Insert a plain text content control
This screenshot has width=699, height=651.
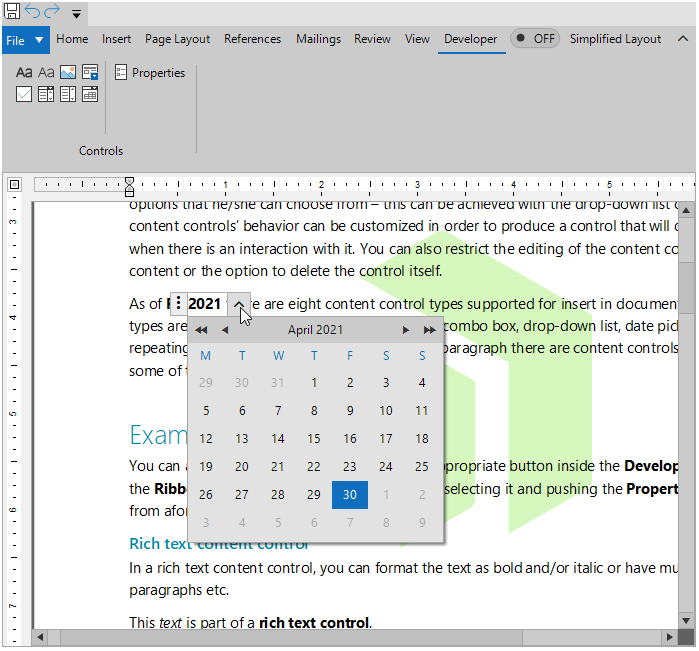[46, 72]
